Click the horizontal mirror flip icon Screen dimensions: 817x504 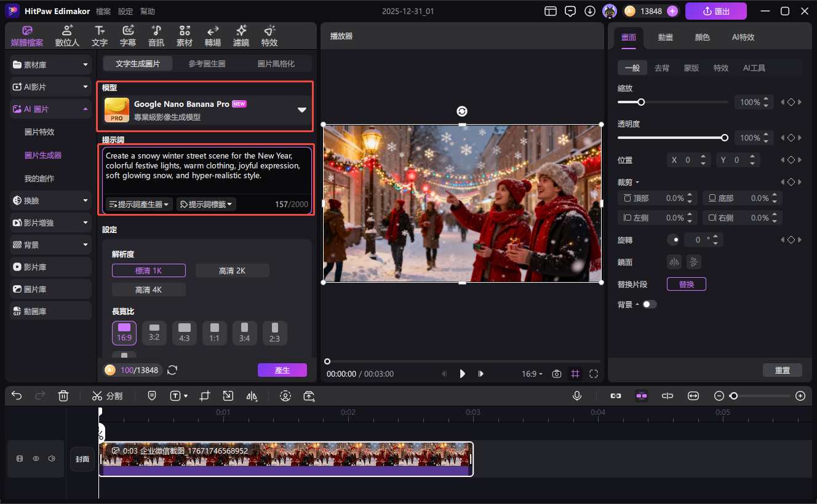coord(675,262)
